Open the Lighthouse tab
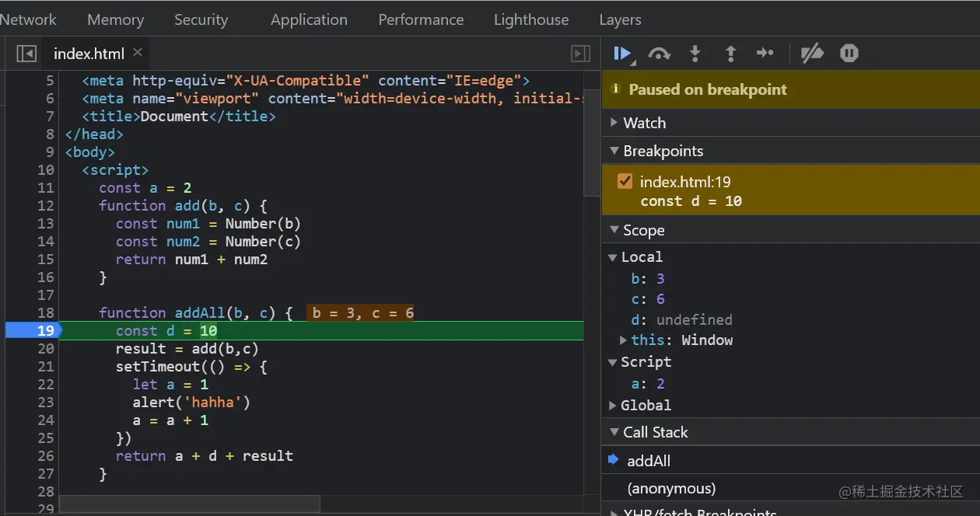The height and width of the screenshot is (516, 980). click(x=531, y=19)
